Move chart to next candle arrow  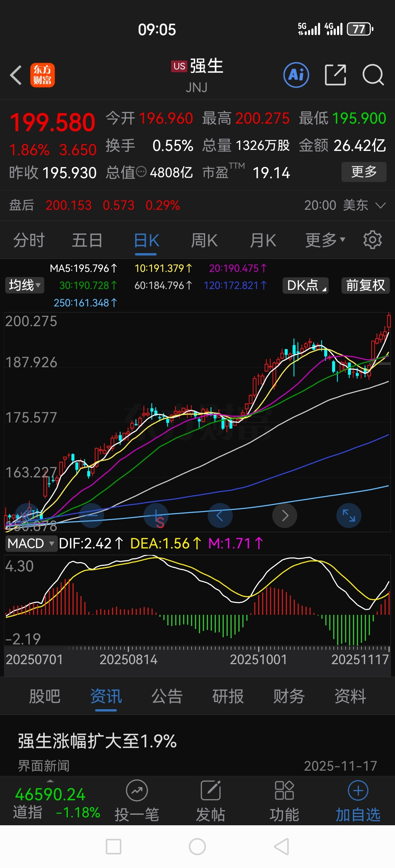click(285, 515)
